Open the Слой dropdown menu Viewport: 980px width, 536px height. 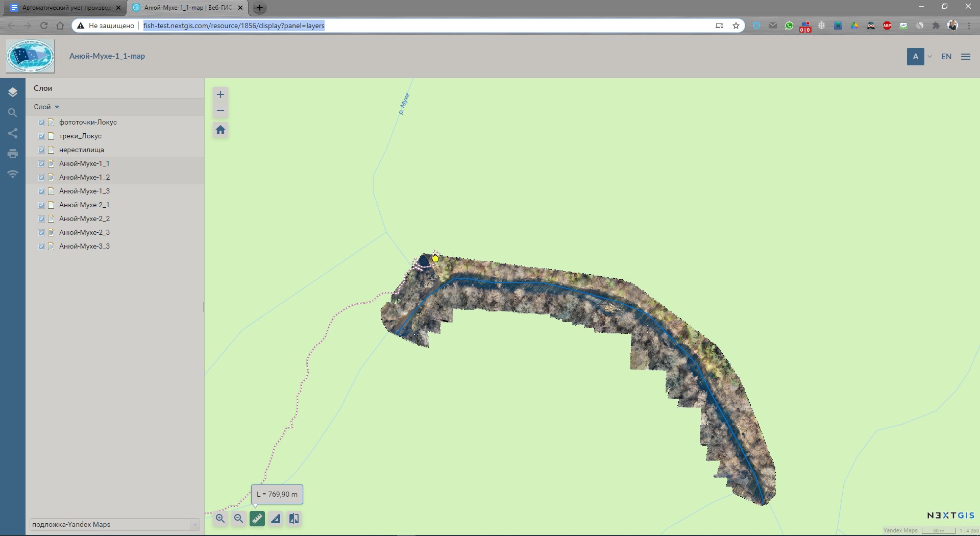point(46,107)
